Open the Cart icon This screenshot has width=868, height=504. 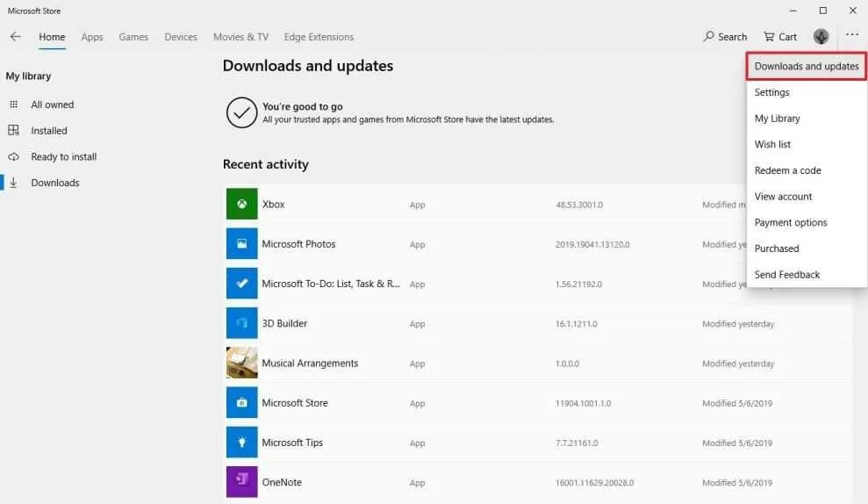coord(769,37)
